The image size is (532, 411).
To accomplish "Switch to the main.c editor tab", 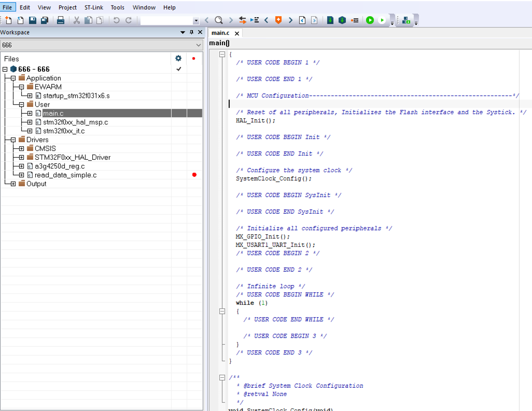I will 220,33.
